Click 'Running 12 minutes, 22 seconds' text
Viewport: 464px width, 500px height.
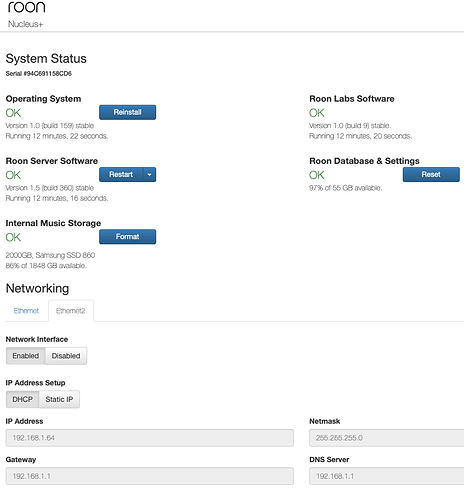tap(57, 136)
